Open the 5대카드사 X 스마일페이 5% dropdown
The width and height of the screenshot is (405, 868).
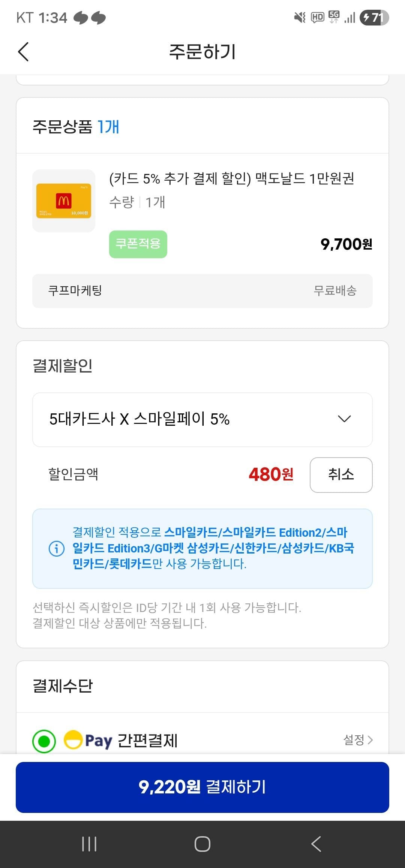tap(202, 419)
